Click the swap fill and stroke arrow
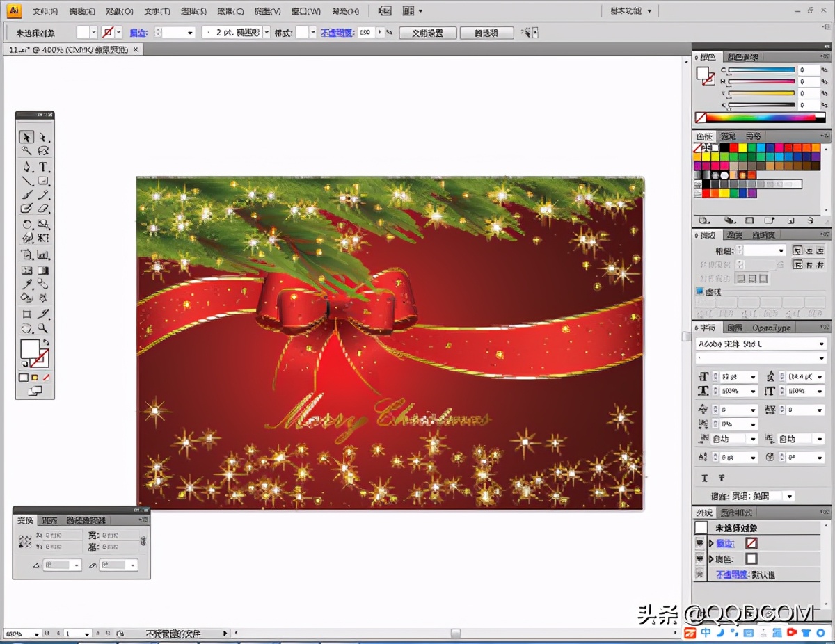This screenshot has width=835, height=644. [x=47, y=343]
